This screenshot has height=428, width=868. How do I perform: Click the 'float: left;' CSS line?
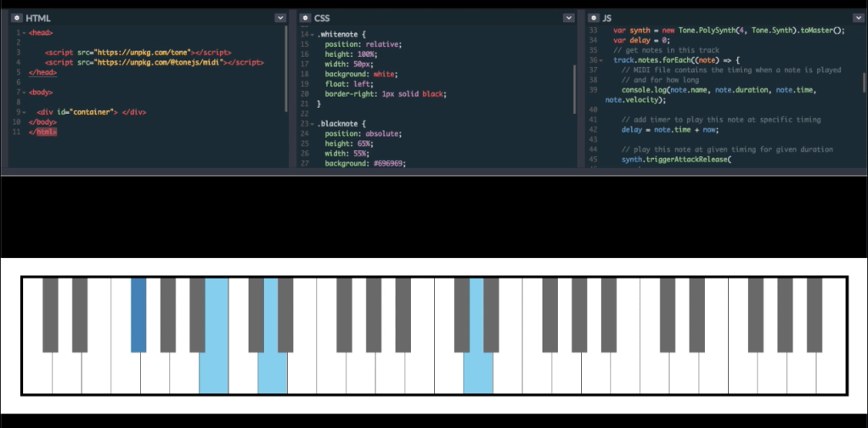pyautogui.click(x=349, y=84)
